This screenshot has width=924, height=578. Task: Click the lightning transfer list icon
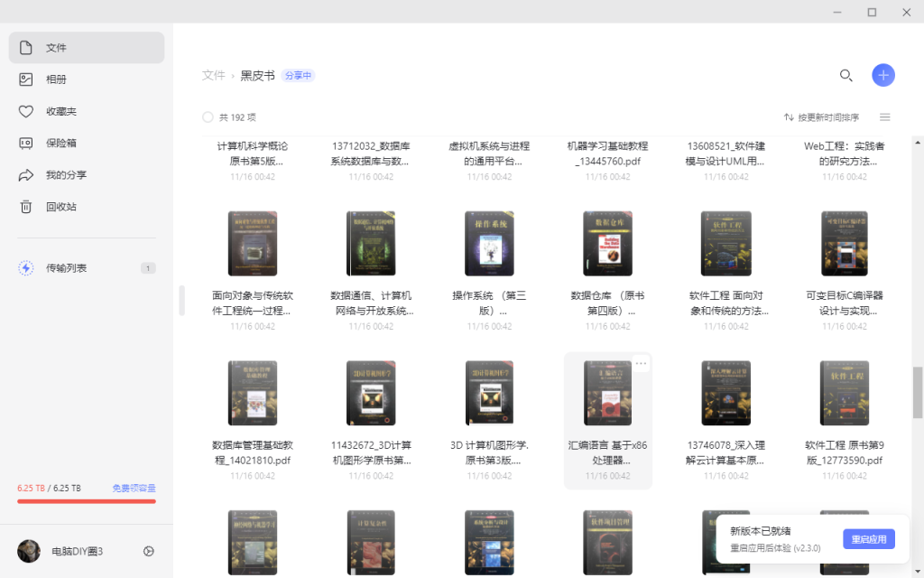pyautogui.click(x=26, y=267)
